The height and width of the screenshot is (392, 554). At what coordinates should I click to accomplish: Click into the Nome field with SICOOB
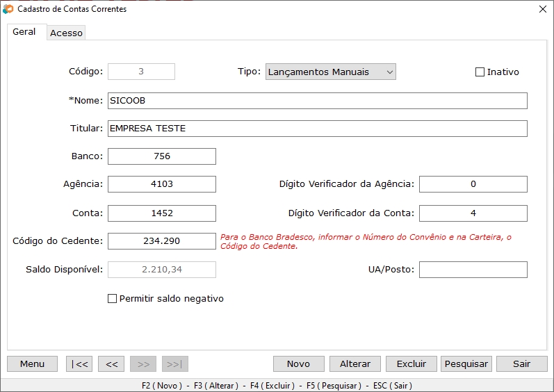tap(317, 101)
